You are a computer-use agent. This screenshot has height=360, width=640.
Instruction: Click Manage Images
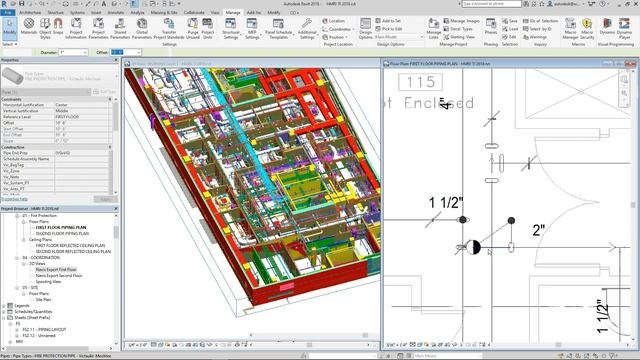[x=461, y=21]
